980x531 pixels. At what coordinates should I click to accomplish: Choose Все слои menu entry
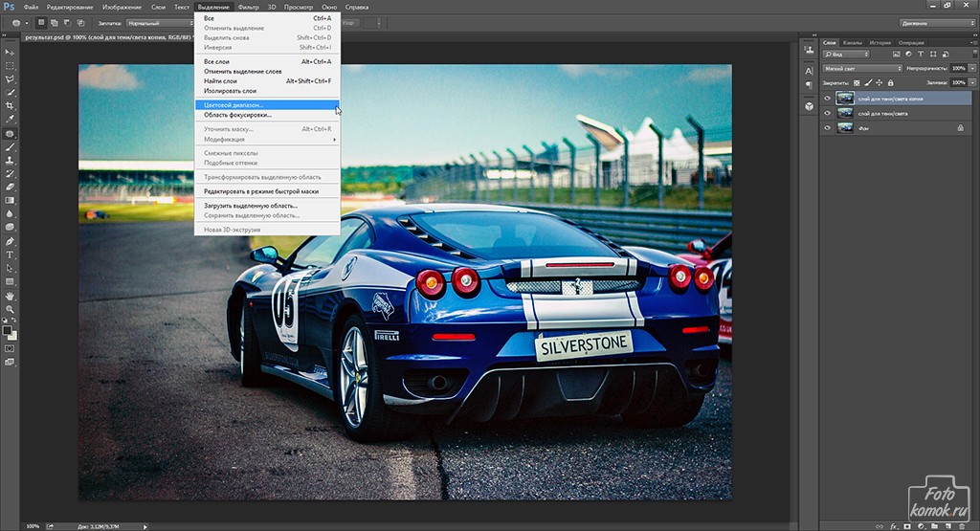(x=268, y=62)
